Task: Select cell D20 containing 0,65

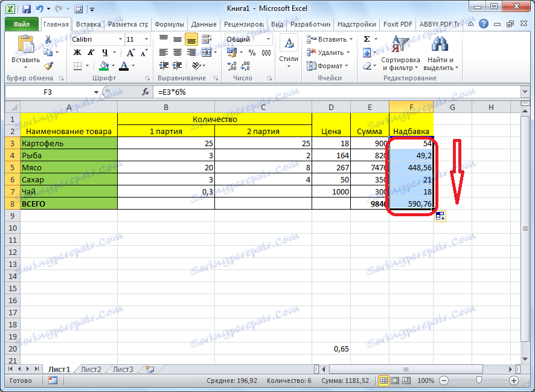Action: pos(331,349)
